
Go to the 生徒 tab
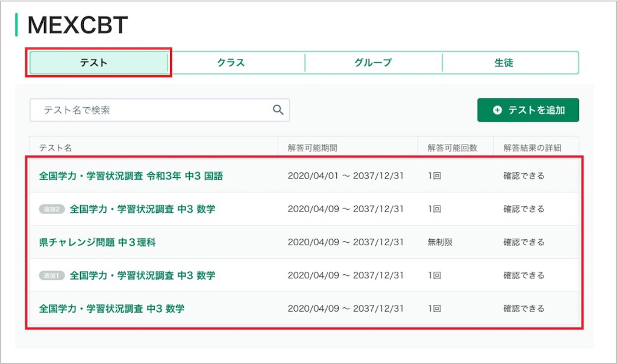pyautogui.click(x=510, y=63)
